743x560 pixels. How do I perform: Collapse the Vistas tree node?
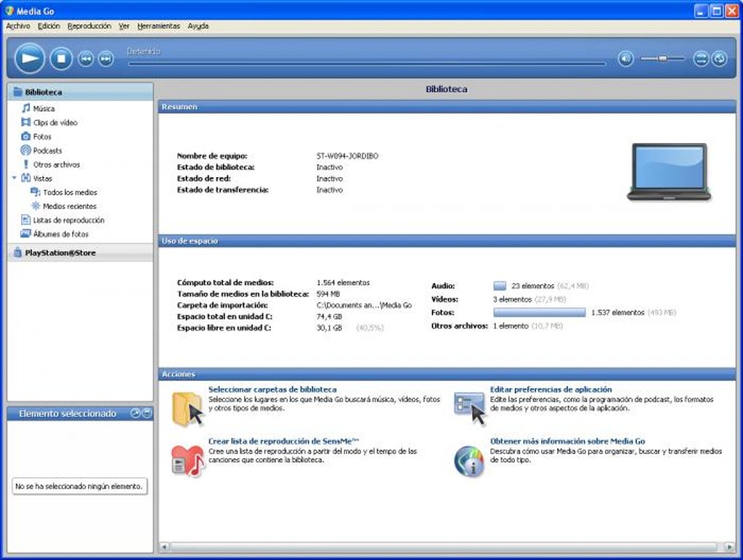click(15, 178)
